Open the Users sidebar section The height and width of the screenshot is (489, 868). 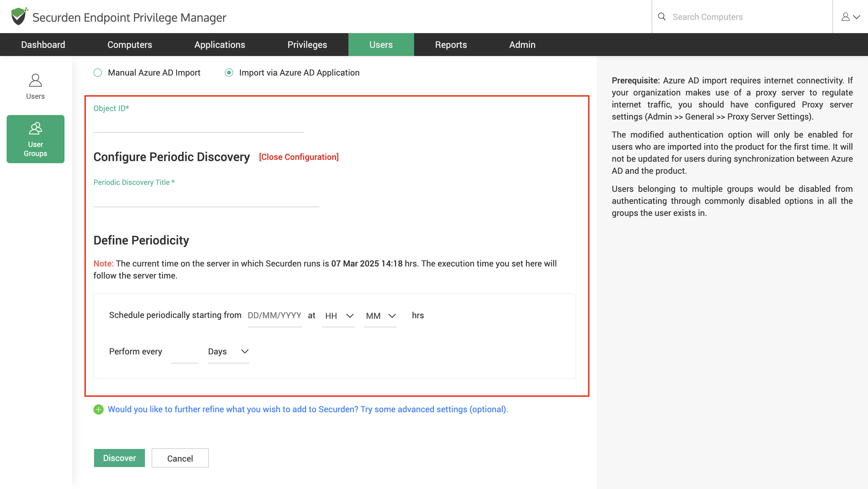tap(35, 86)
